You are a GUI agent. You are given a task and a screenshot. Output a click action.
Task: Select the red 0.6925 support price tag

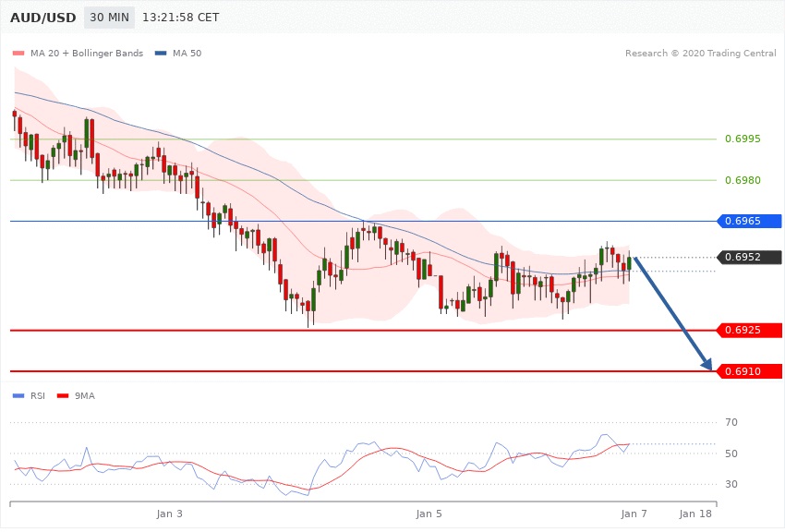[x=747, y=330]
